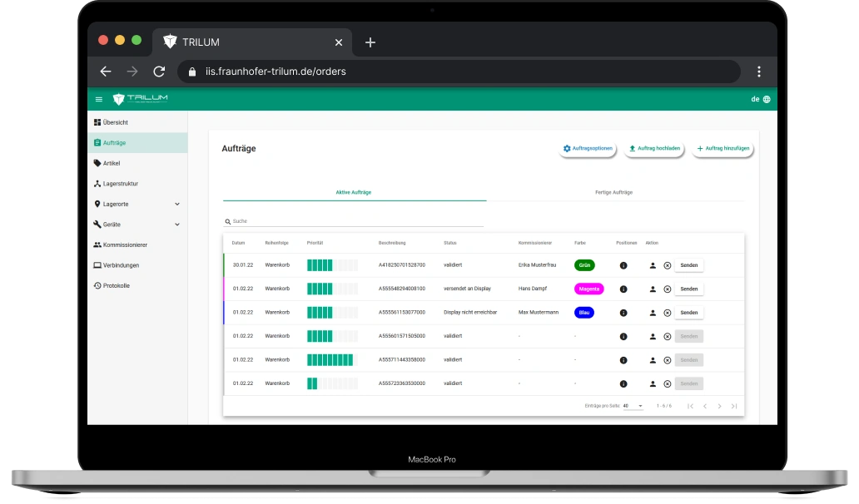The width and height of the screenshot is (859, 504).
Task: Open Lagerstruktur from the sidebar
Action: point(120,183)
